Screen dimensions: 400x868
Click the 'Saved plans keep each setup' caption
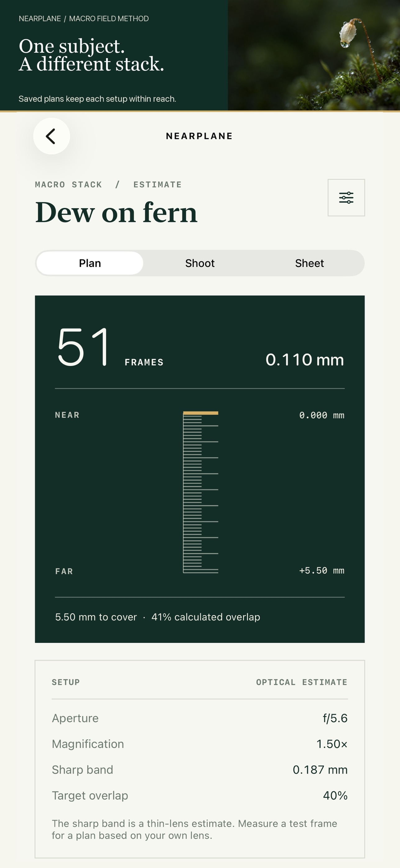[98, 99]
